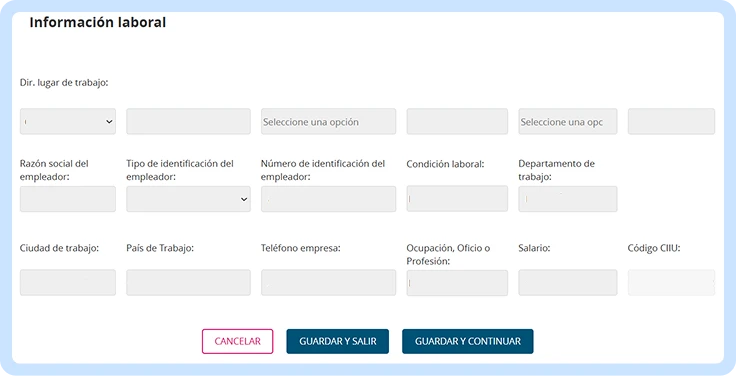Click the 'Teléfono empresa:' label
The height and width of the screenshot is (376, 736).
300,248
